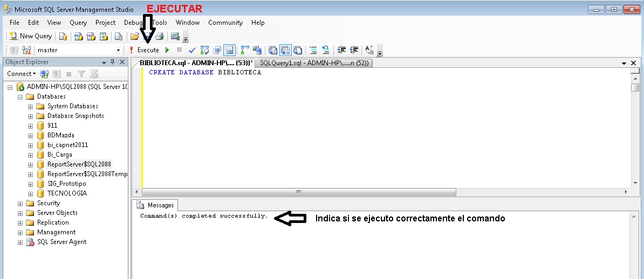Open the Activity Monitor icon

[175, 37]
